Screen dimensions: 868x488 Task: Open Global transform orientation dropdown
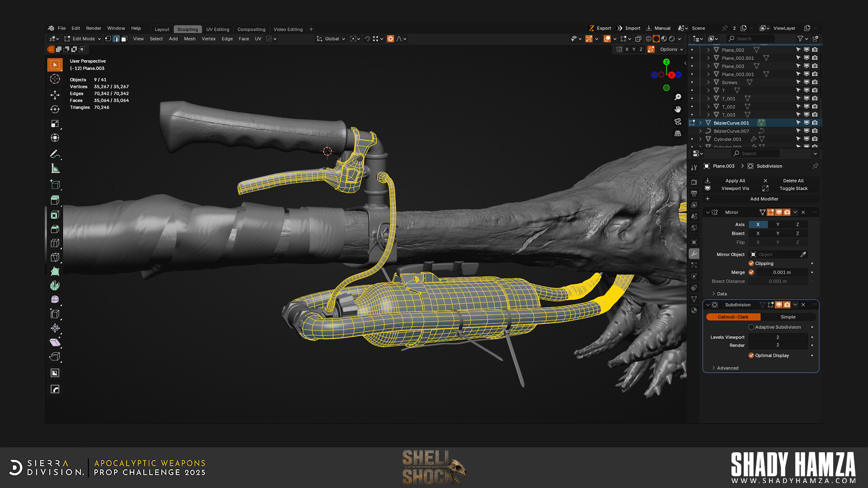pos(331,39)
